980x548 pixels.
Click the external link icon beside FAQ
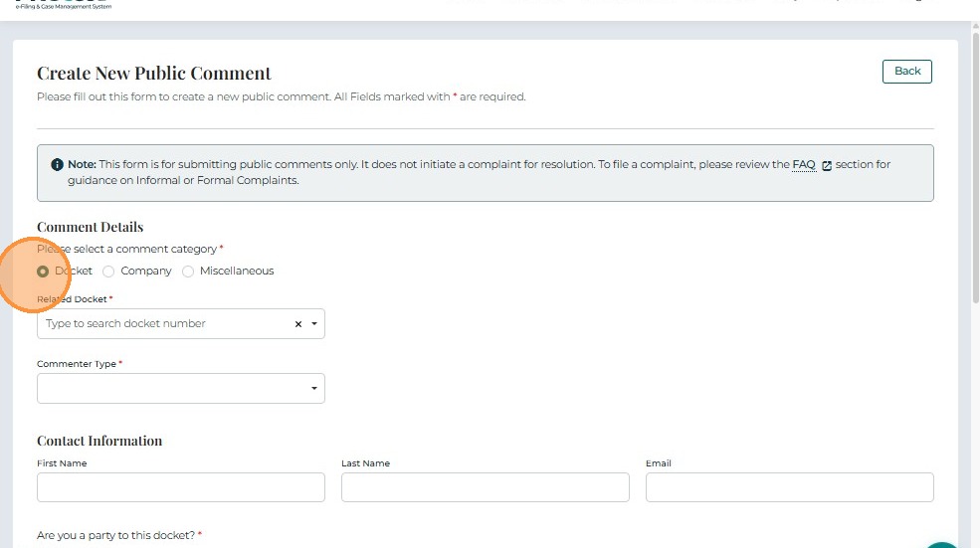pos(826,165)
